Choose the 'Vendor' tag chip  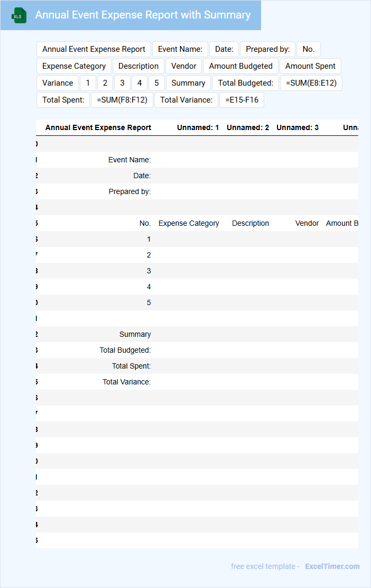pos(183,66)
